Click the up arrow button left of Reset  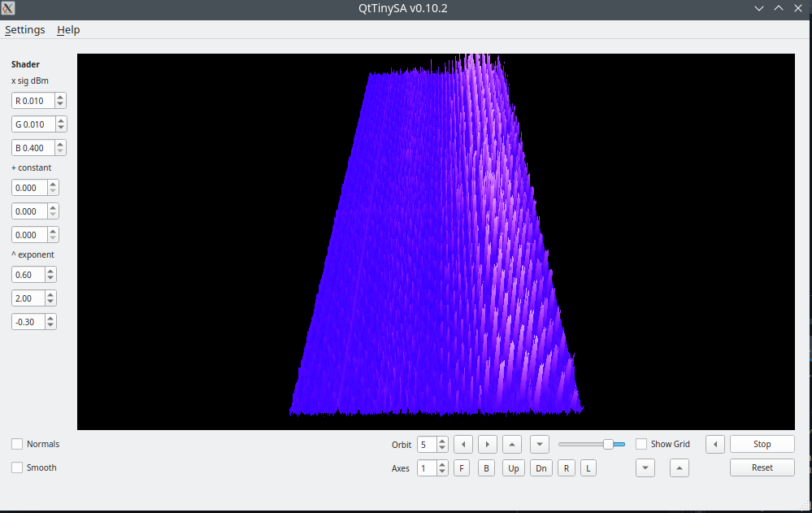tap(680, 468)
